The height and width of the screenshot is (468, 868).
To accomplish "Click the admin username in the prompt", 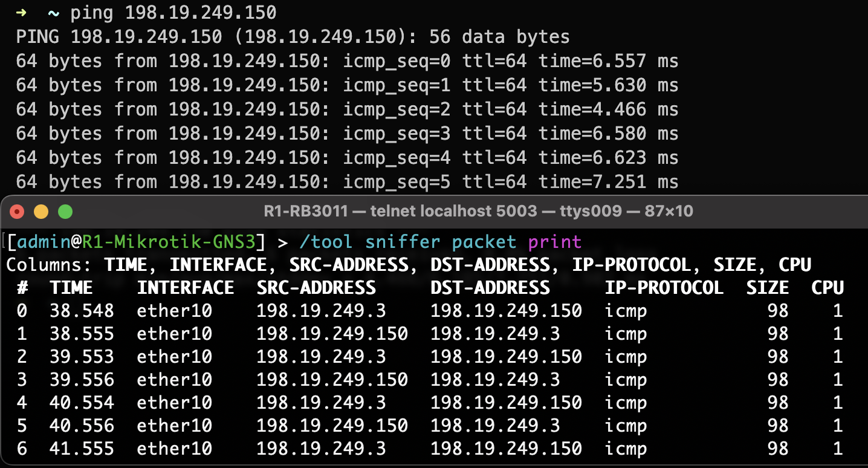I will coord(44,242).
